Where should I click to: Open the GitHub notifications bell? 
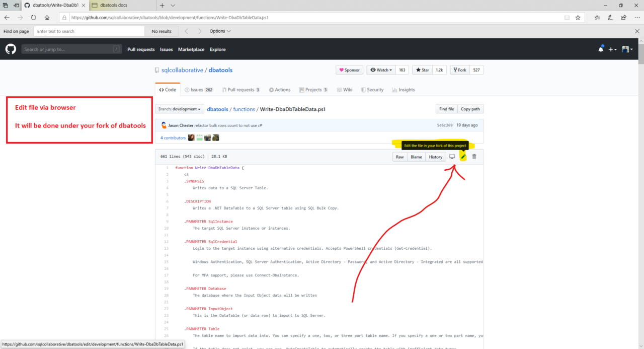601,49
